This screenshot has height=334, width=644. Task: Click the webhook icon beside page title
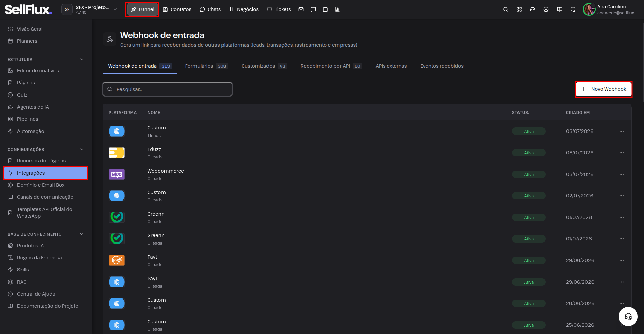[x=110, y=39]
